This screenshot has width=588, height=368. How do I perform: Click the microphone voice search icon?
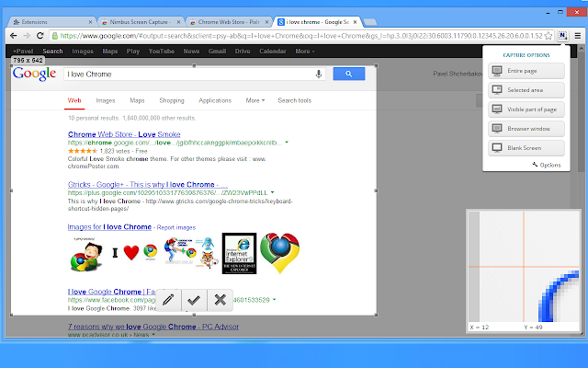point(319,74)
